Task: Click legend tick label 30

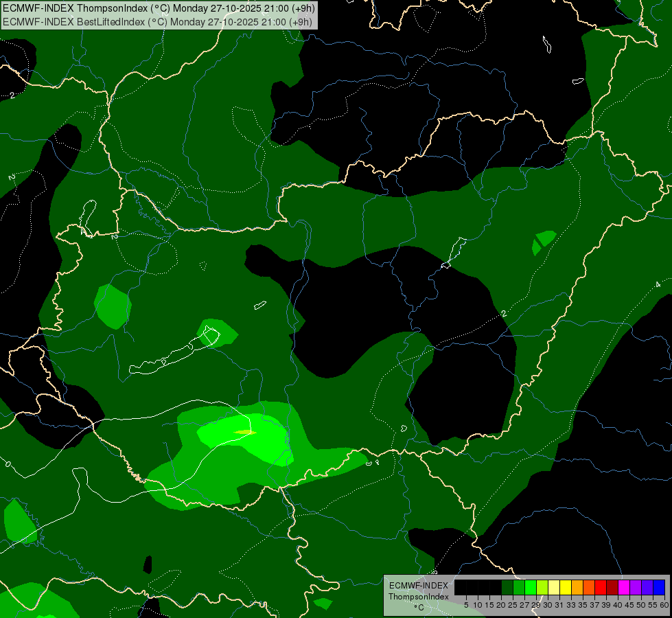Action: point(548,605)
